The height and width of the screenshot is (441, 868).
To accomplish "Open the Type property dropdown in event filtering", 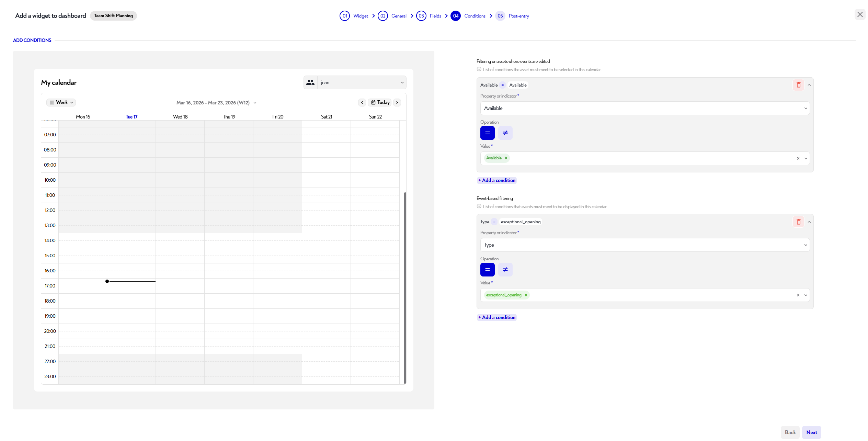I will (x=644, y=245).
